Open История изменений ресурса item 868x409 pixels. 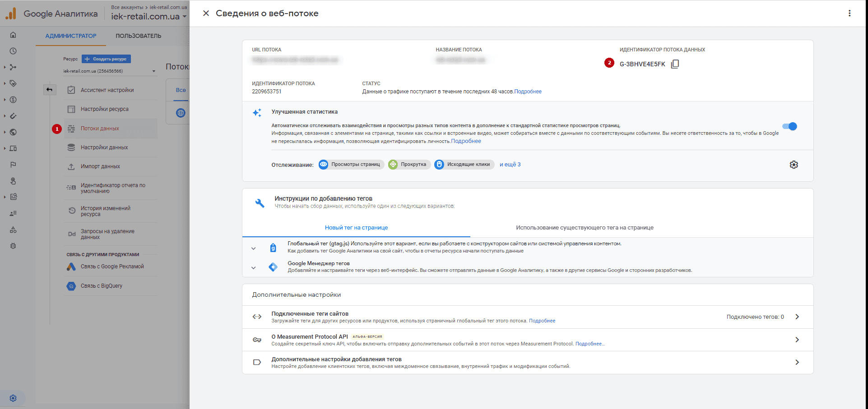[111, 211]
